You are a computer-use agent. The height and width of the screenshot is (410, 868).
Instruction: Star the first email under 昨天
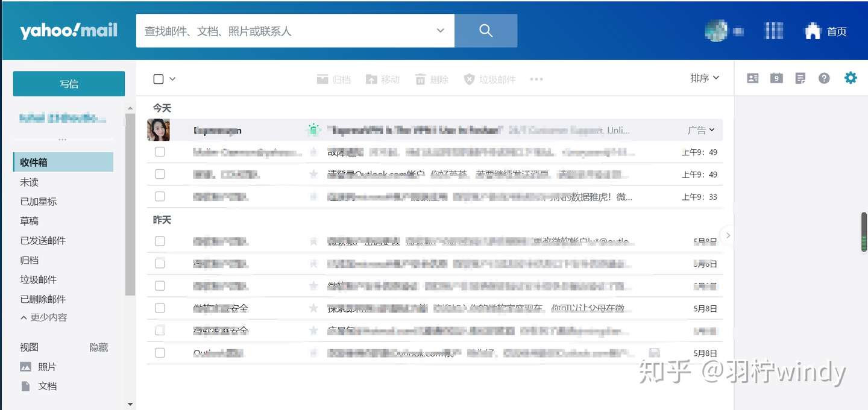tap(313, 241)
